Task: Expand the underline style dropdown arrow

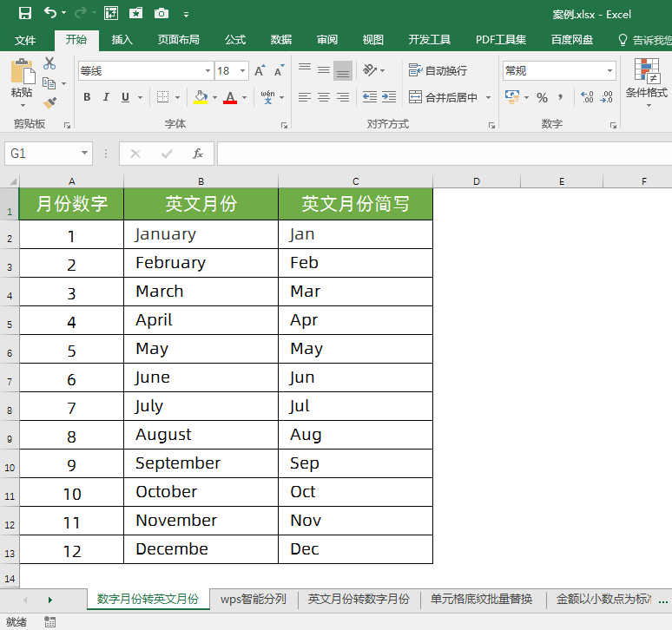Action: click(x=140, y=98)
